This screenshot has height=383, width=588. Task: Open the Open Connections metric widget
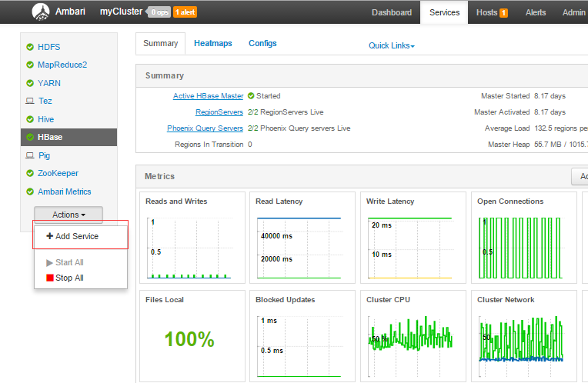[524, 238]
